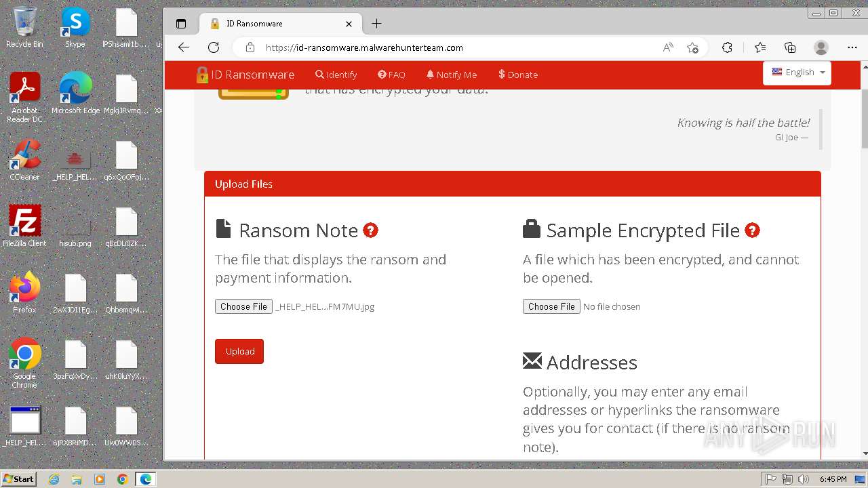Image resolution: width=868 pixels, height=488 pixels.
Task: Open the Windows Start menu
Action: (x=19, y=479)
